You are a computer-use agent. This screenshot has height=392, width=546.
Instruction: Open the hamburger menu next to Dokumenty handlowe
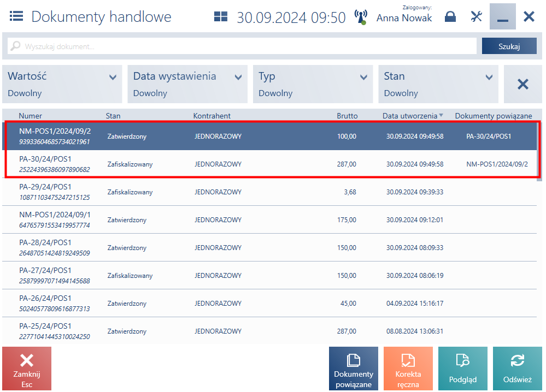click(16, 16)
